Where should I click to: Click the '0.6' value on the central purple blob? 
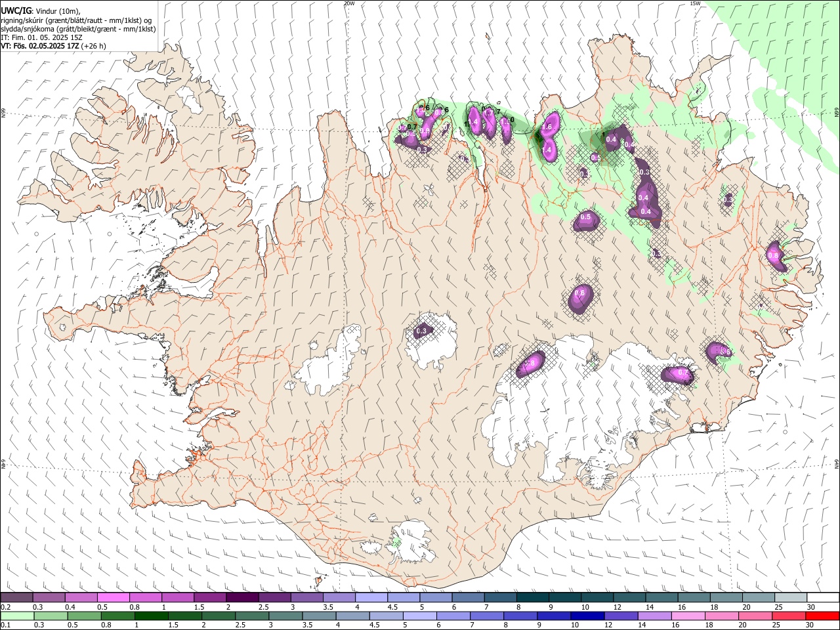click(579, 293)
